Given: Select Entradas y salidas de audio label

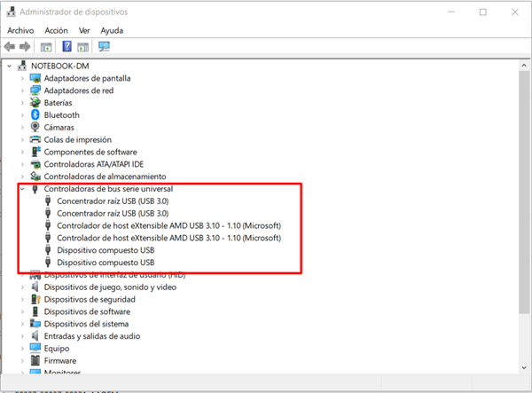Looking at the screenshot, I should coord(92,336).
